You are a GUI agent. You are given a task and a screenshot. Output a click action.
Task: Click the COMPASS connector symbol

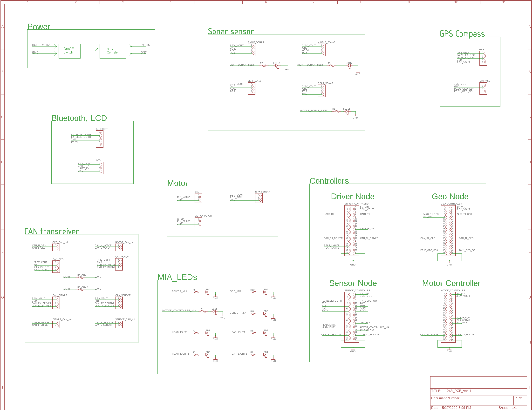[x=483, y=88]
